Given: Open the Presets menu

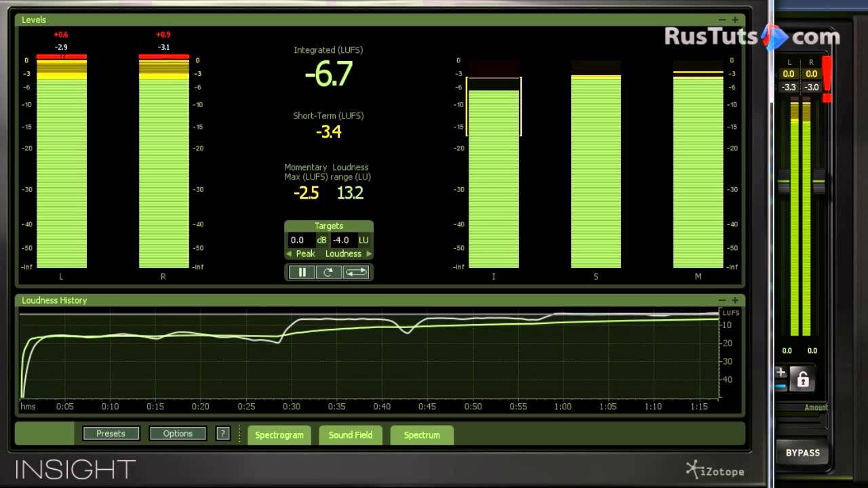Looking at the screenshot, I should click(x=111, y=434).
